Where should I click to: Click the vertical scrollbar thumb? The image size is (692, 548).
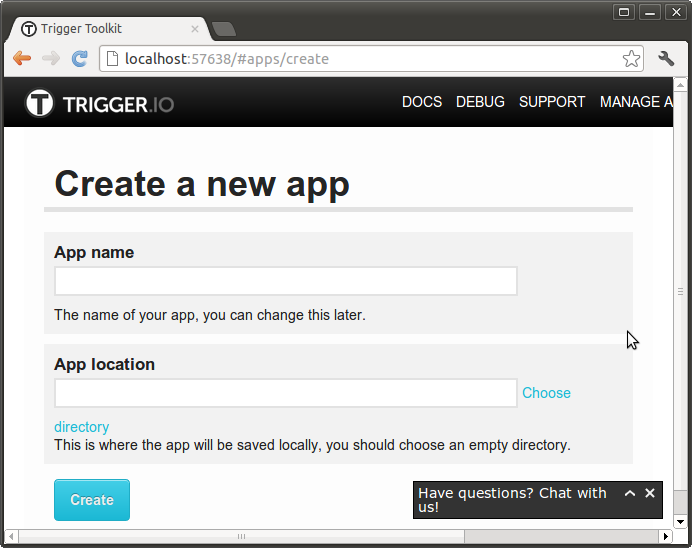click(x=680, y=291)
